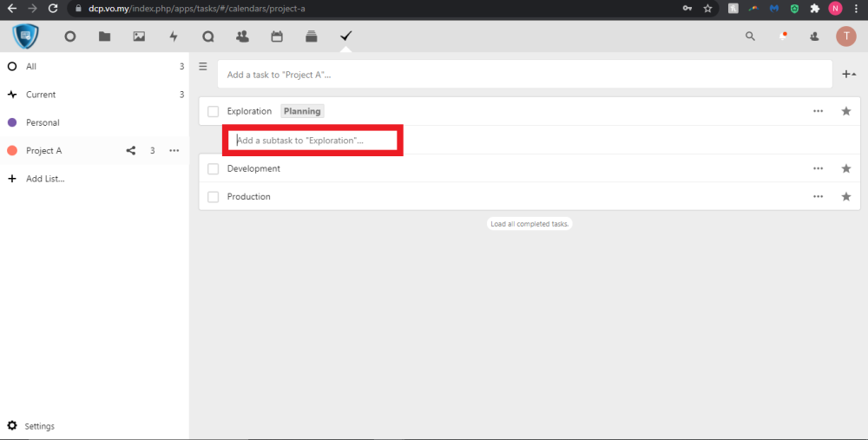Viewport: 868px width, 440px height.
Task: Open the Project A list options menu
Action: pos(174,151)
